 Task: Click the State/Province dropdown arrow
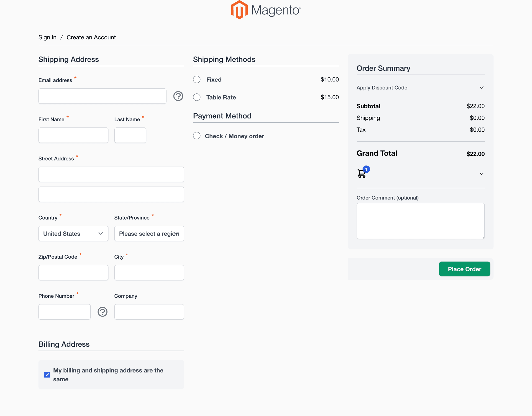pos(176,234)
